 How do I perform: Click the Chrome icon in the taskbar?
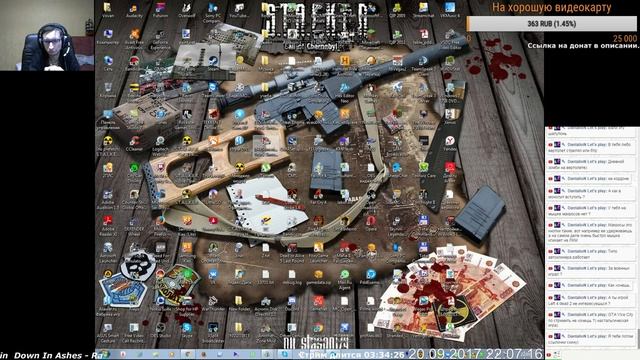click(188, 354)
